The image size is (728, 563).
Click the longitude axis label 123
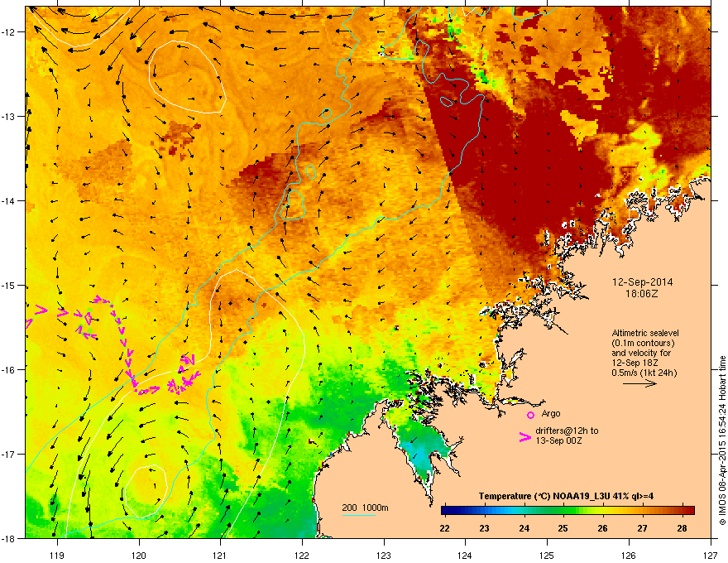tap(384, 555)
